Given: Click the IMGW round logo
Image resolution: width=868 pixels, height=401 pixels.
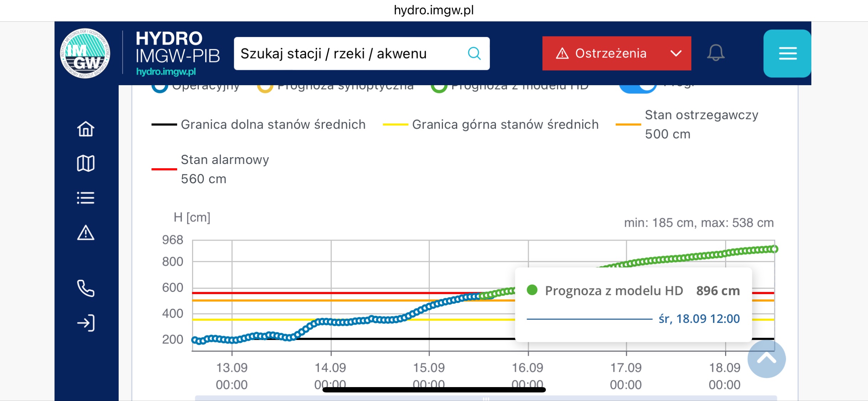Looking at the screenshot, I should [85, 53].
